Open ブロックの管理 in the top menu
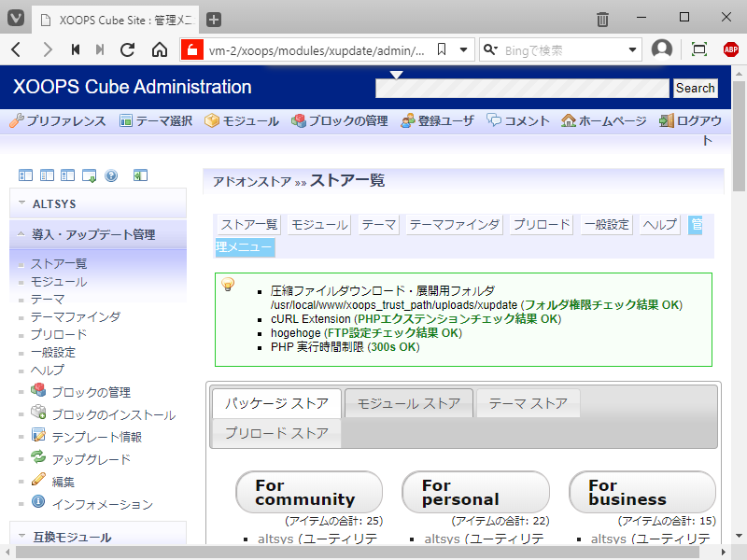 pyautogui.click(x=340, y=121)
